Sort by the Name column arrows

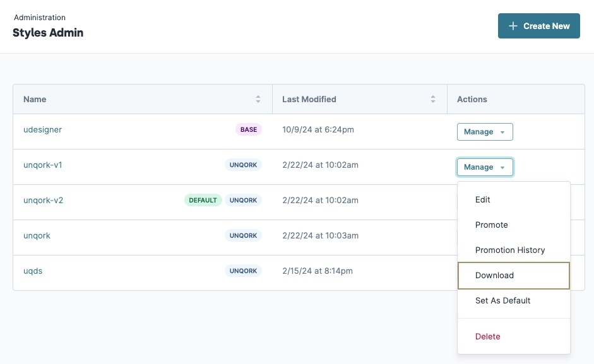(x=258, y=99)
